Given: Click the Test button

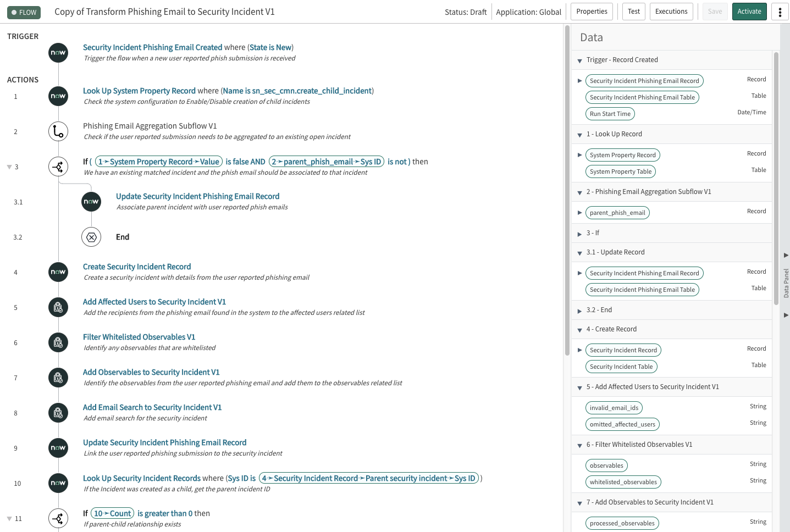Looking at the screenshot, I should pos(634,12).
